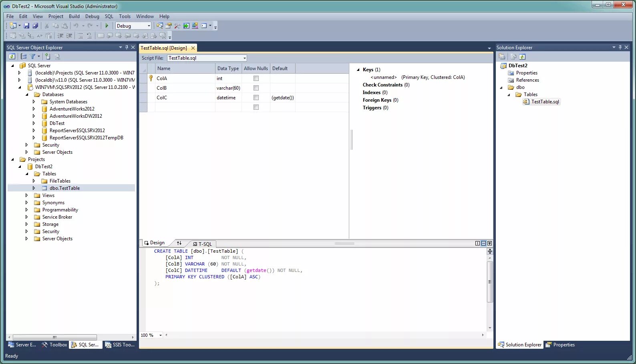The height and width of the screenshot is (364, 636).
Task: Click the Object Explorer horizontal scrollbar thumb
Action: click(55, 337)
